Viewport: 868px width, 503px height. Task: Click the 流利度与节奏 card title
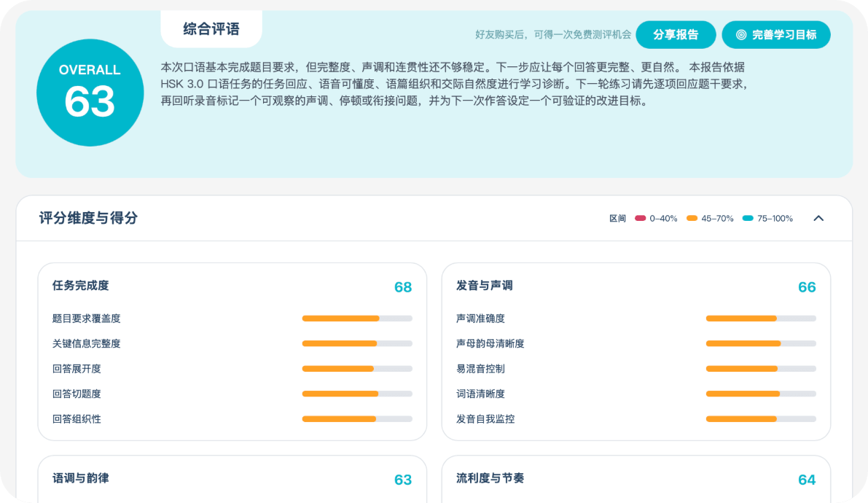(x=490, y=478)
